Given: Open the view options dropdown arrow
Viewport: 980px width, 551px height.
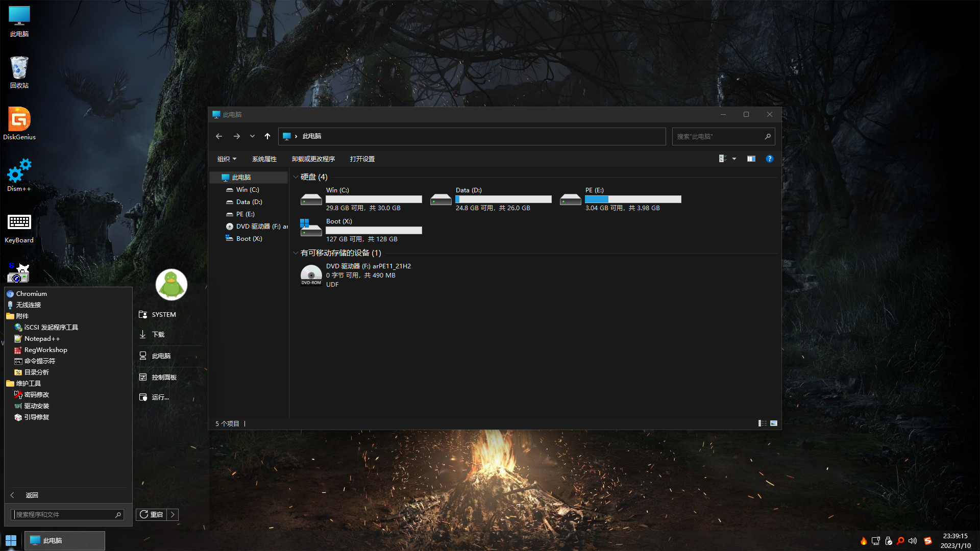Looking at the screenshot, I should pyautogui.click(x=734, y=159).
